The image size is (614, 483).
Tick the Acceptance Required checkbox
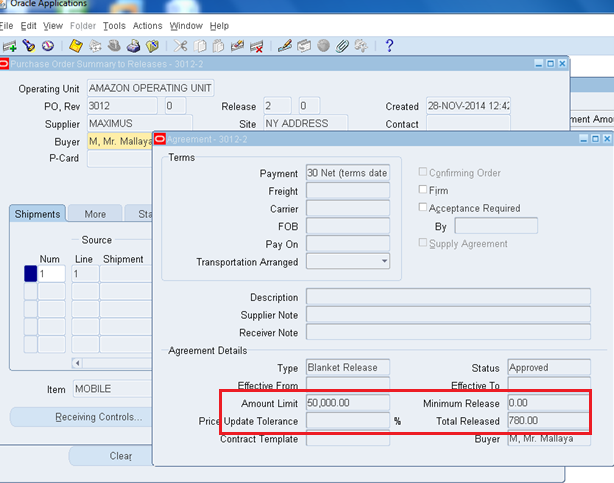click(423, 207)
